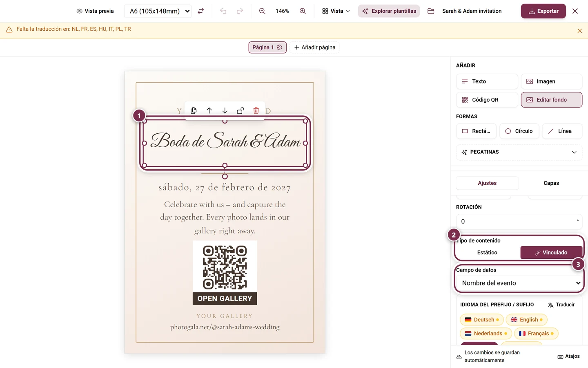
Task: Close the editor with the X
Action: 575,11
